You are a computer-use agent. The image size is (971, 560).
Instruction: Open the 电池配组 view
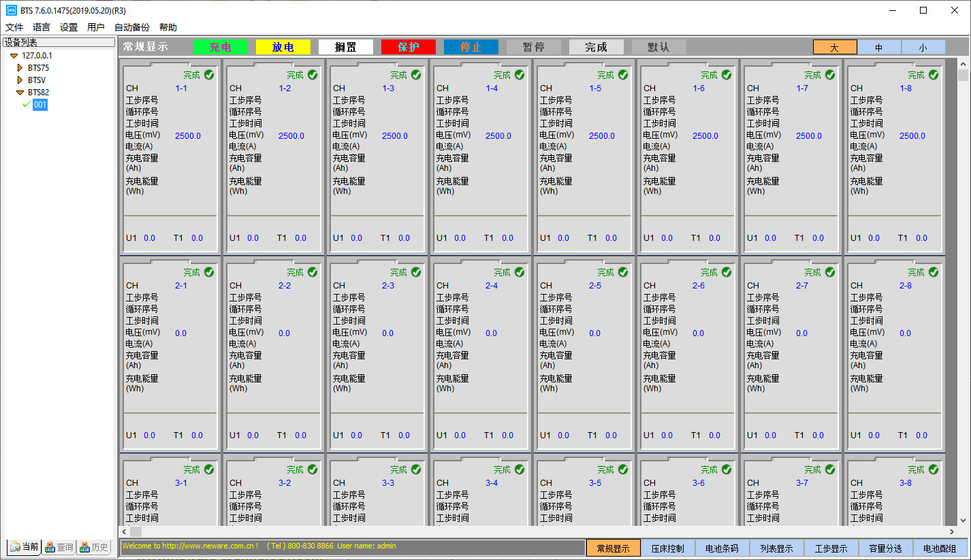point(940,548)
